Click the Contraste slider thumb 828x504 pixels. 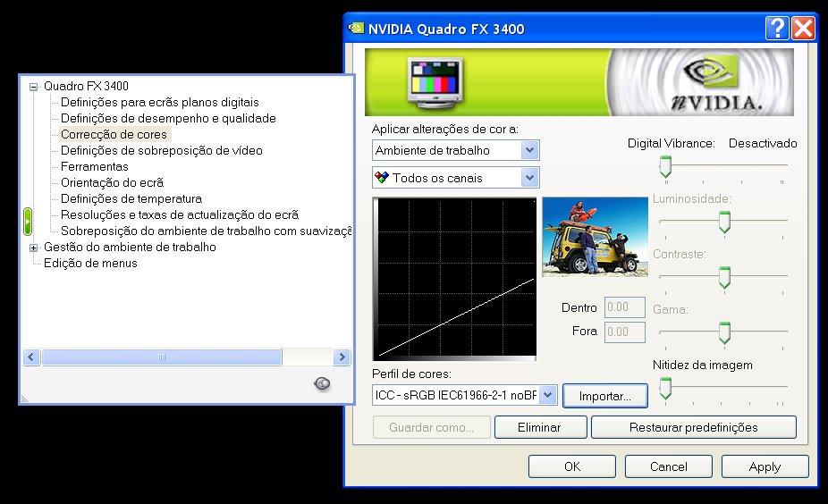[724, 278]
